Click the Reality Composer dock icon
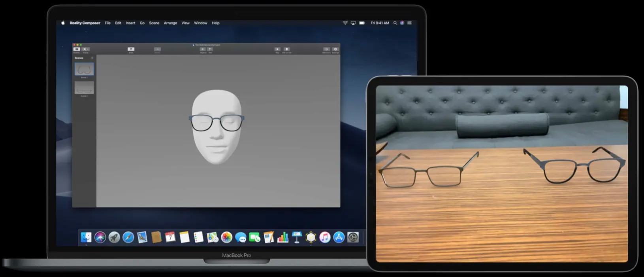The height and width of the screenshot is (277, 644). (311, 237)
